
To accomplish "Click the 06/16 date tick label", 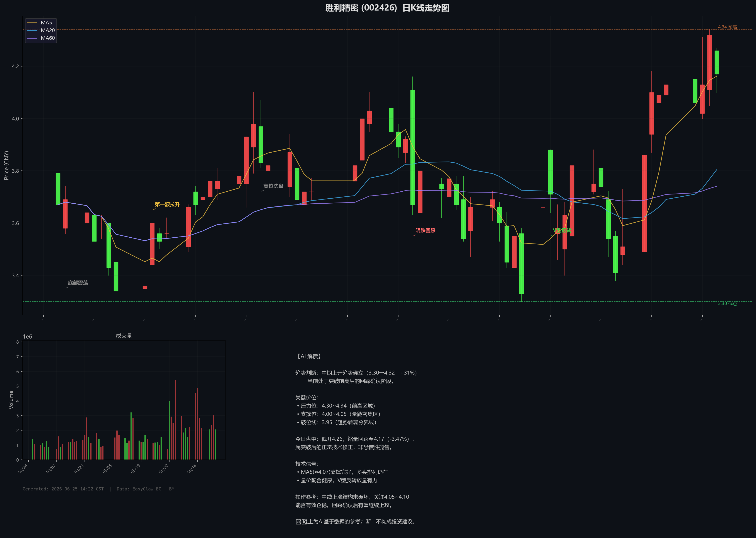I will pos(192,469).
